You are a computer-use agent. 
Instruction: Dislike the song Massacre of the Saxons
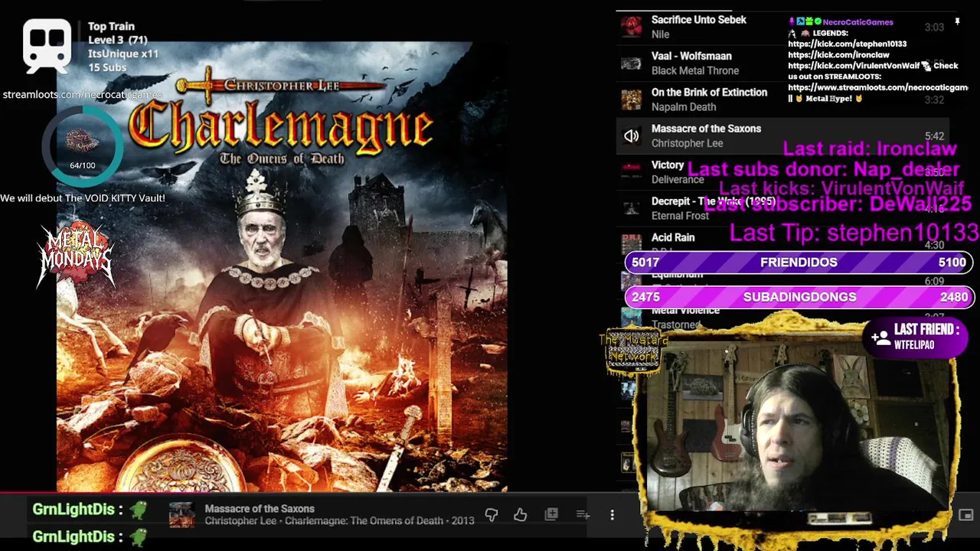pyautogui.click(x=492, y=515)
